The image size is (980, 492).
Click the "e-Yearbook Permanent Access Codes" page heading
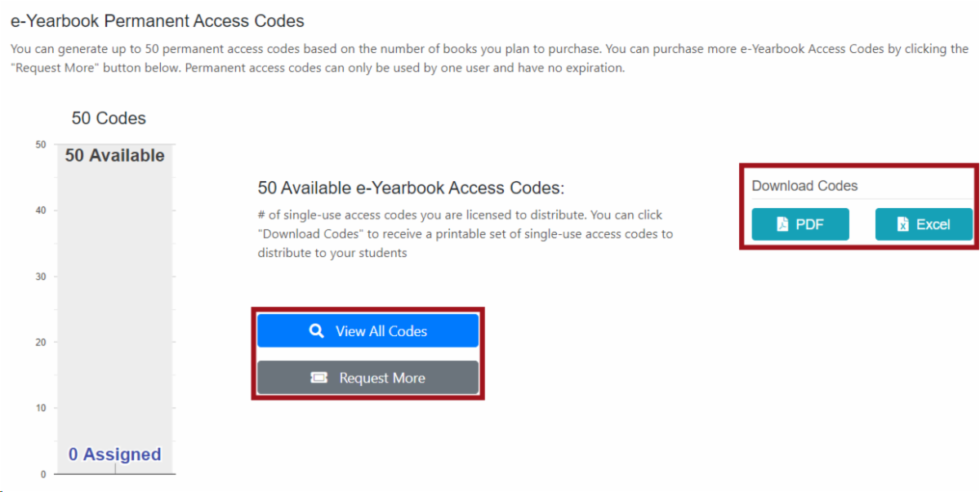[x=157, y=21]
